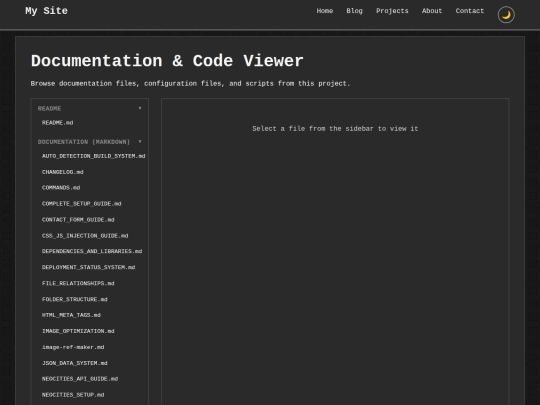Visit the About page in the navigation

[432, 11]
